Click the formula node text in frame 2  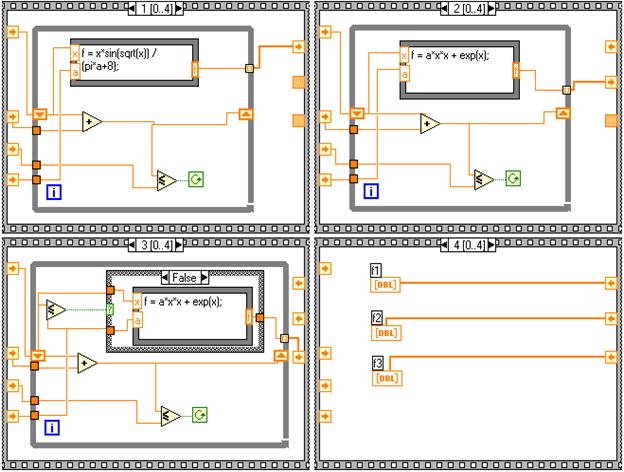(x=450, y=55)
